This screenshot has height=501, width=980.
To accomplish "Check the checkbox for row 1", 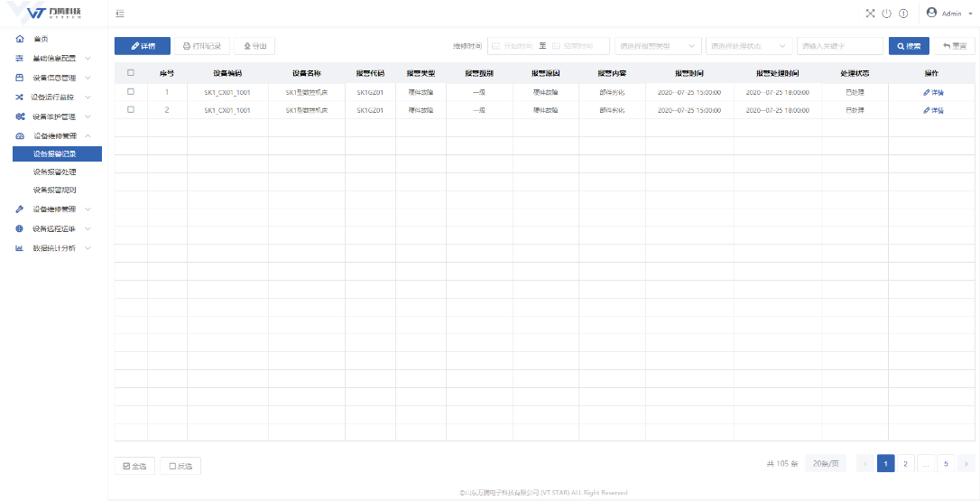I will (131, 92).
